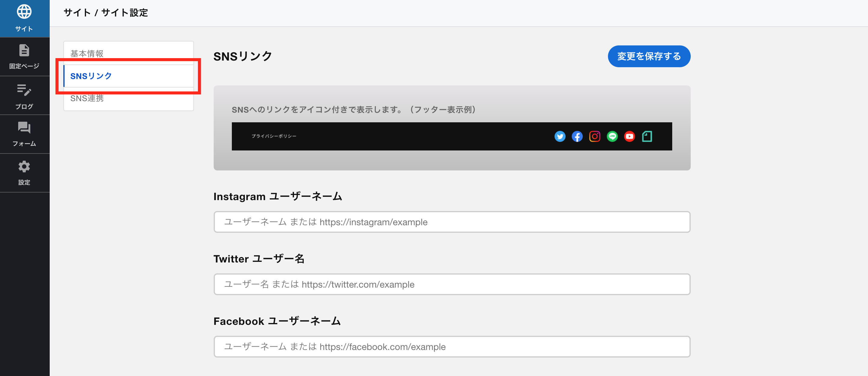The image size is (868, 376).
Task: Select the 基本情報 settings tab
Action: 129,53
